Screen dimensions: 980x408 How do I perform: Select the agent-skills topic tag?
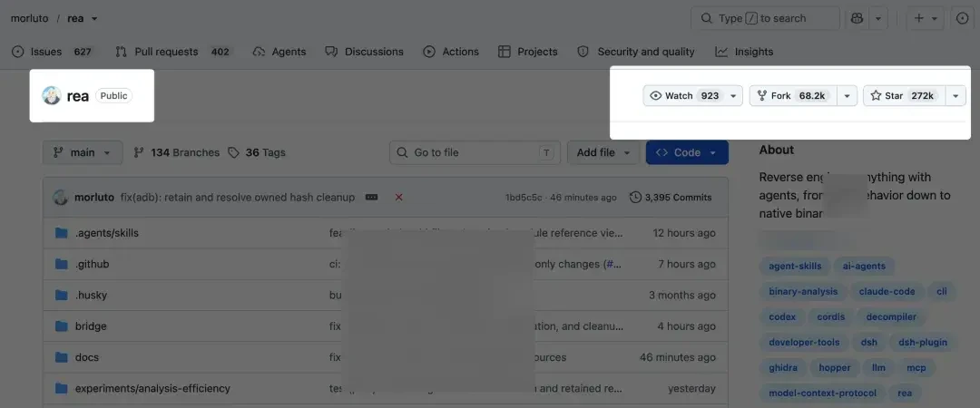pos(795,267)
